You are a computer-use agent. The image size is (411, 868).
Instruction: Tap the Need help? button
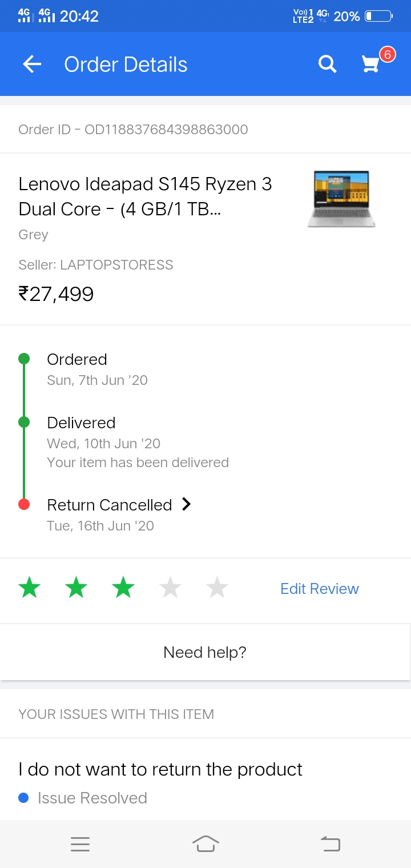pos(205,652)
